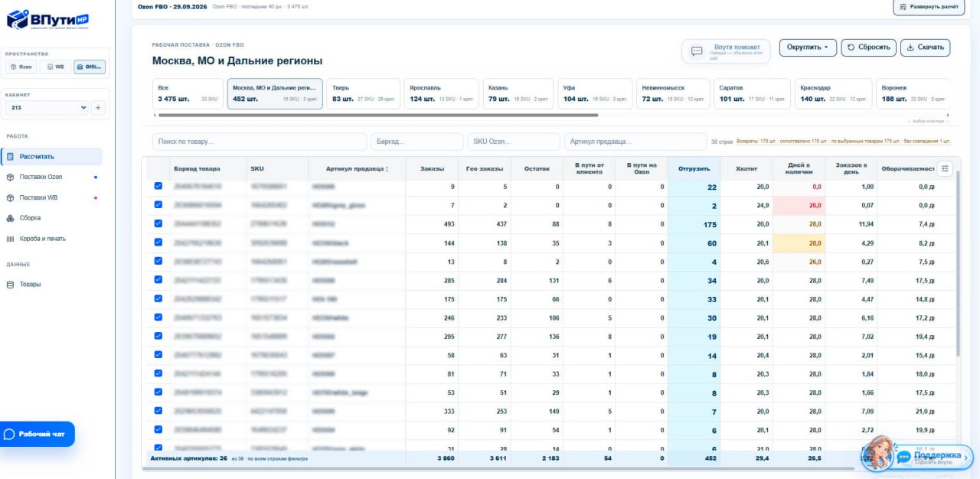Image resolution: width=980 pixels, height=479 pixels.
Task: Select the Все cluster card
Action: click(188, 94)
